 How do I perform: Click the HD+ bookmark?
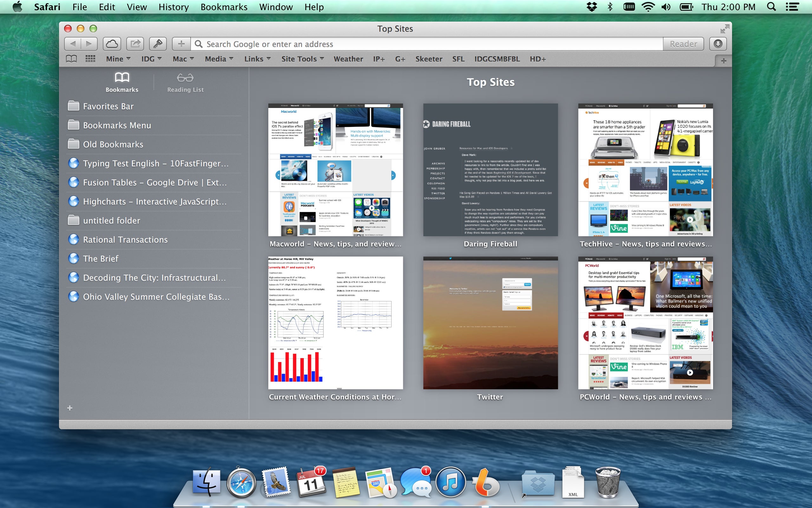(x=538, y=59)
